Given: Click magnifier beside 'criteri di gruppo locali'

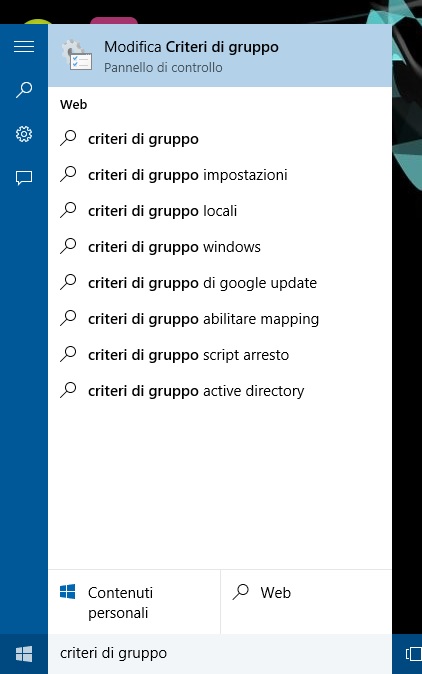Looking at the screenshot, I should (68, 211).
